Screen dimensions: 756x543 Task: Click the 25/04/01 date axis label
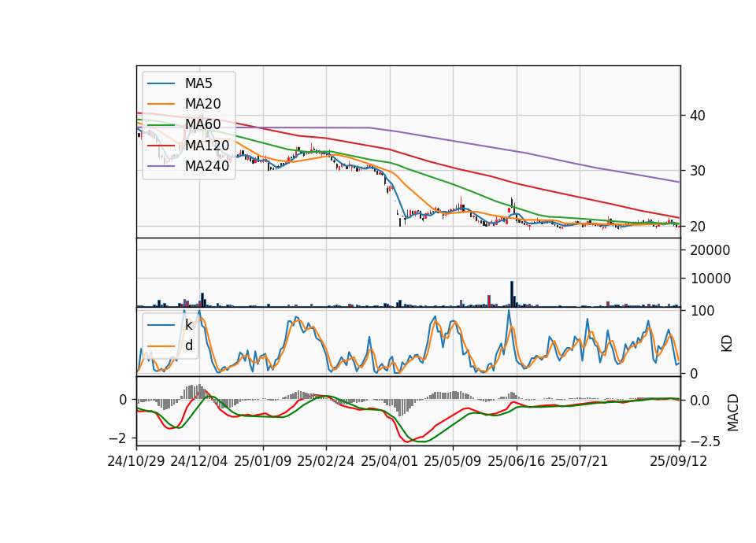click(x=389, y=461)
